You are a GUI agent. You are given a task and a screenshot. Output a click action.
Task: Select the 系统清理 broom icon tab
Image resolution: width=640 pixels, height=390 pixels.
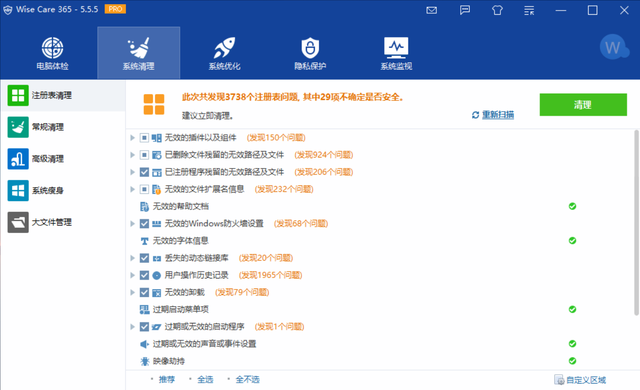point(138,53)
